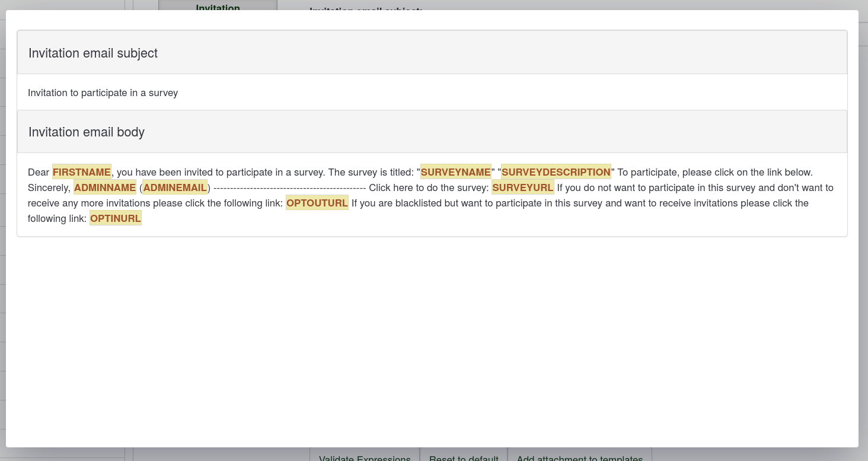The image size is (868, 461).
Task: Click the Invitation email subject heading
Action: [93, 53]
